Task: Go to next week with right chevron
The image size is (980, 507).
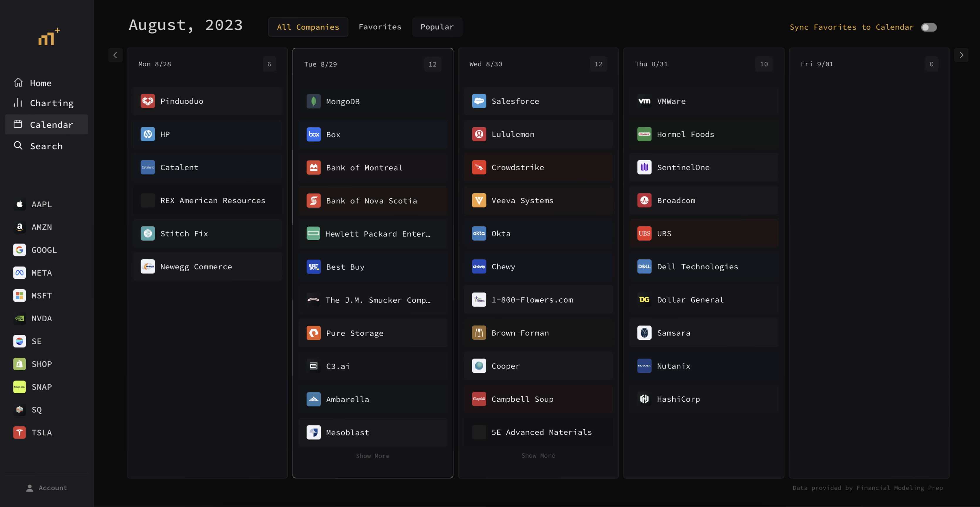Action: point(961,55)
